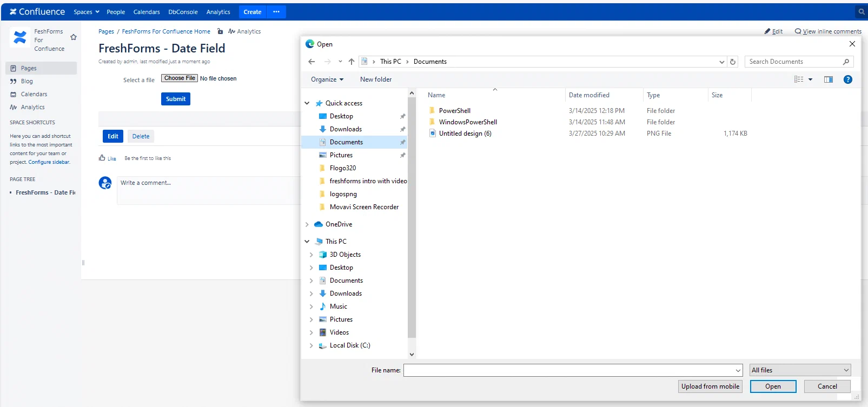The image size is (868, 407).
Task: Open the Organize dropdown menu
Action: click(x=327, y=79)
